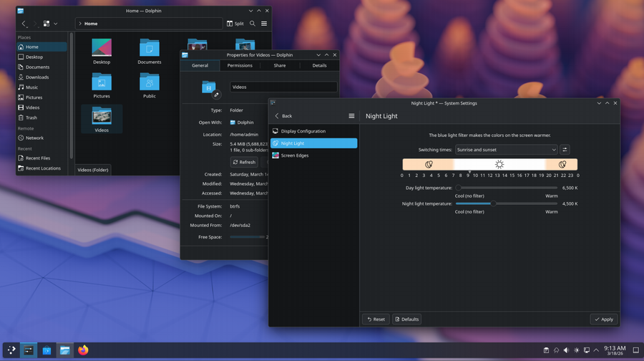This screenshot has width=644, height=361.
Task: Open Videos in Places sidebar
Action: pos(42,107)
